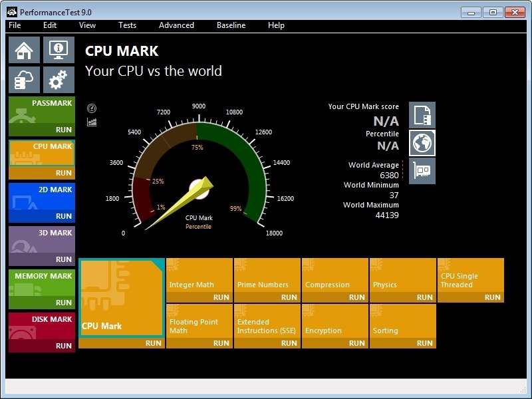Click the hardware card comparison icon
Screen dimensions: 532x399
click(422, 171)
